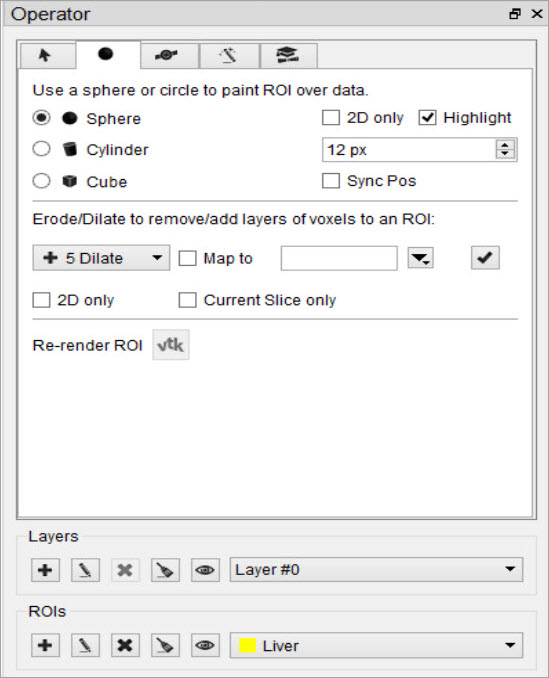
Task: Increase brush size with stepper up arrow
Action: pos(505,145)
